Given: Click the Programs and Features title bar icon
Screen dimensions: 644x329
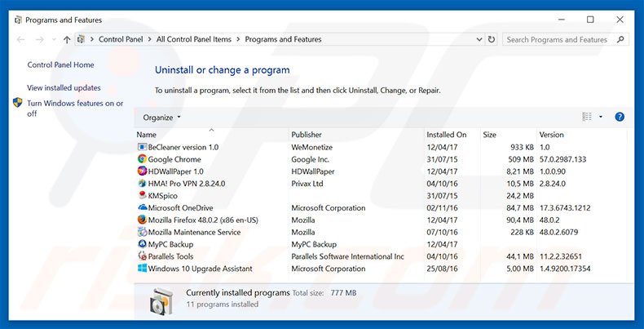Looking at the screenshot, I should 18,20.
